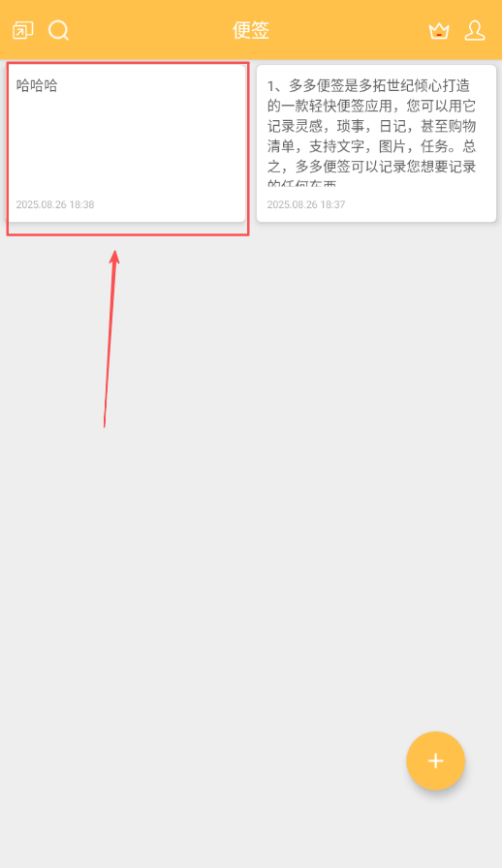This screenshot has height=868, width=502.
Task: Open the 多多便签 introduction note card
Action: click(376, 144)
